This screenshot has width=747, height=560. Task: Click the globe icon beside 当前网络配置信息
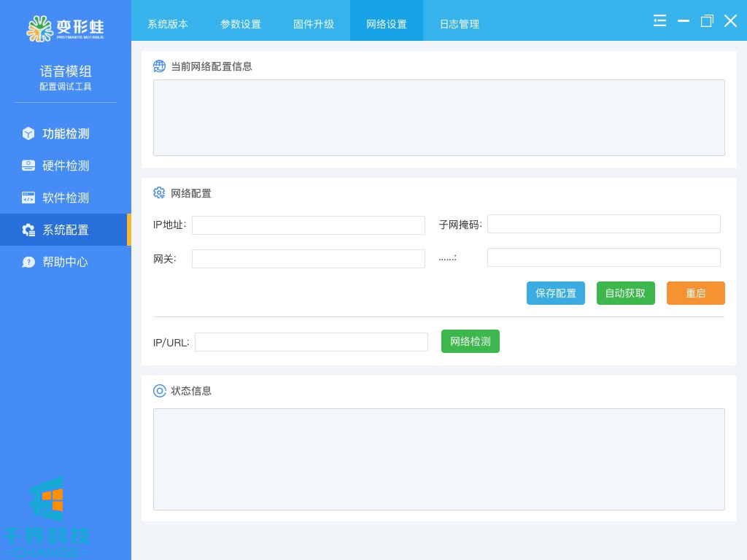pos(160,66)
